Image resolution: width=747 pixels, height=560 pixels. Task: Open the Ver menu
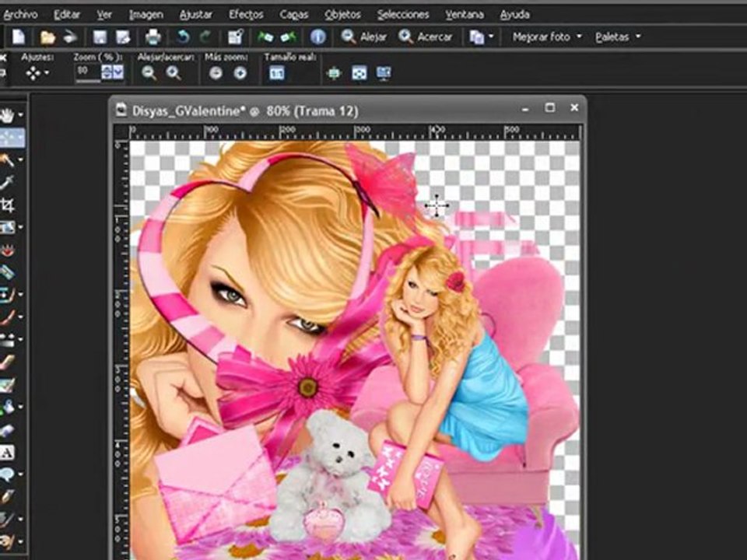pyautogui.click(x=104, y=15)
